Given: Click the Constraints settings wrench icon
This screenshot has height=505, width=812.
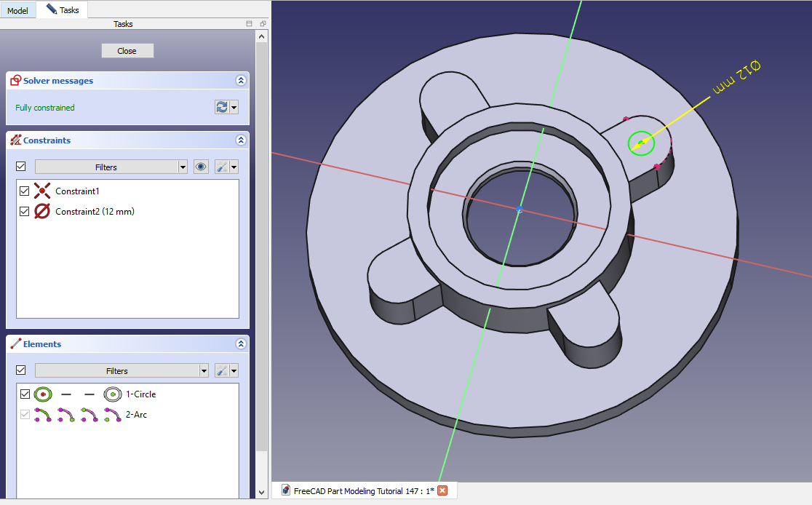Looking at the screenshot, I should [x=222, y=167].
